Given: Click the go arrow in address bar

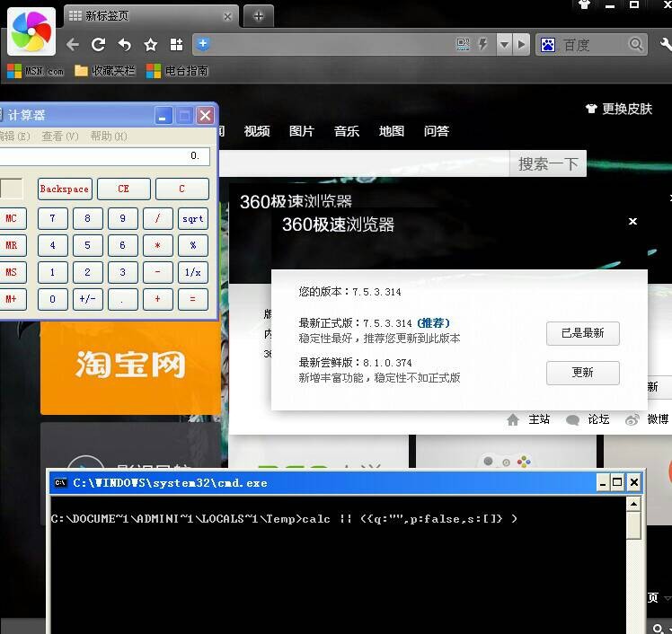Looking at the screenshot, I should [521, 44].
